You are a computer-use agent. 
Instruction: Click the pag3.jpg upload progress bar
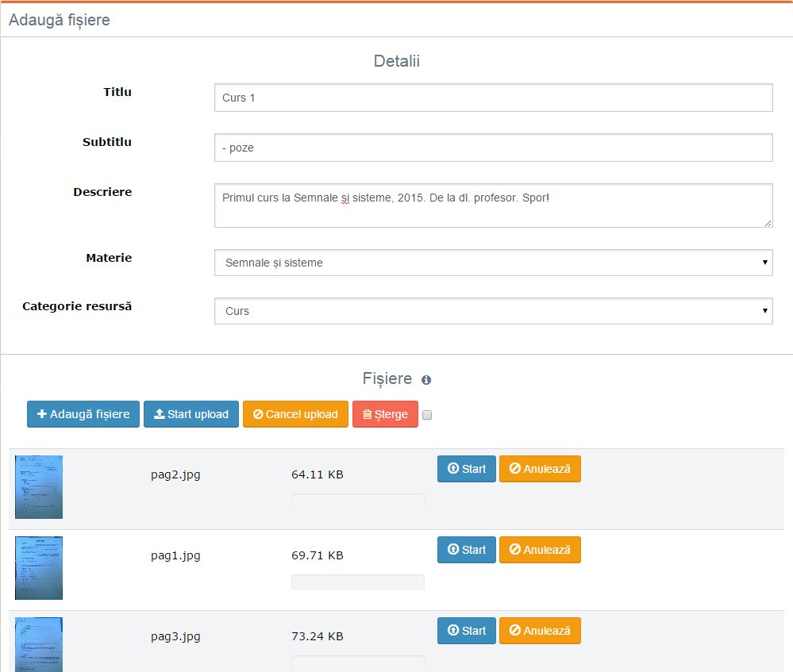[358, 663]
